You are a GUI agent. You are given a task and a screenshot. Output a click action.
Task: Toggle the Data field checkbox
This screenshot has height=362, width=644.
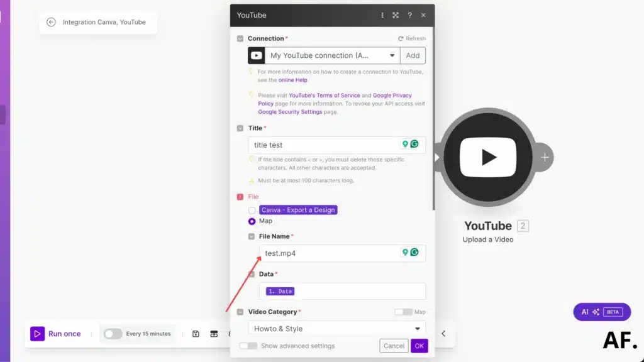(x=252, y=274)
